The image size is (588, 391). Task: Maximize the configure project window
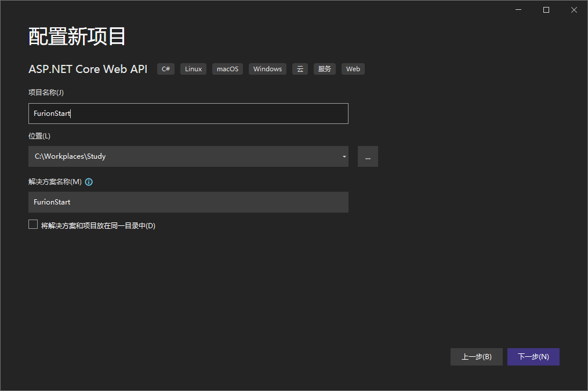[x=546, y=10]
